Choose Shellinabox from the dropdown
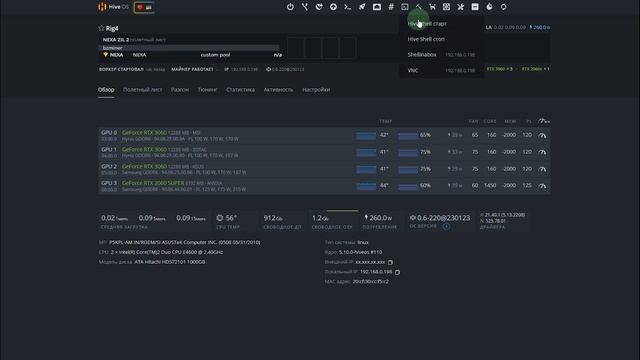Viewport: 640px width, 360px height. (x=422, y=54)
